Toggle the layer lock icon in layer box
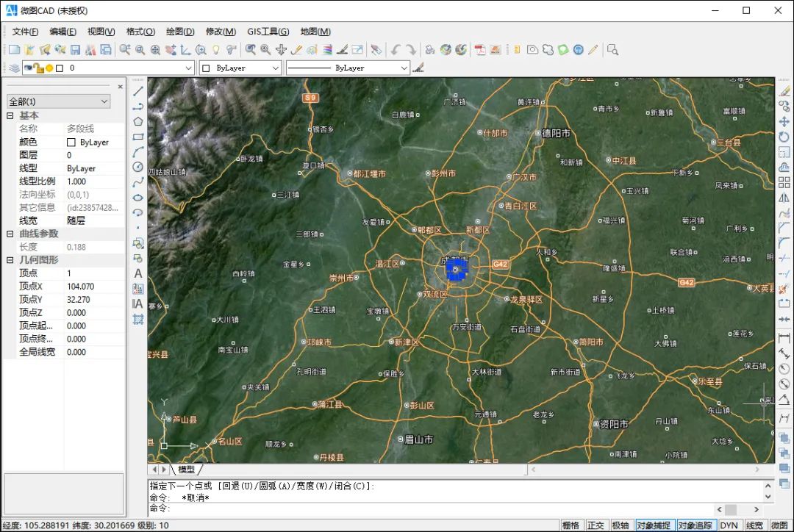 tap(38, 68)
